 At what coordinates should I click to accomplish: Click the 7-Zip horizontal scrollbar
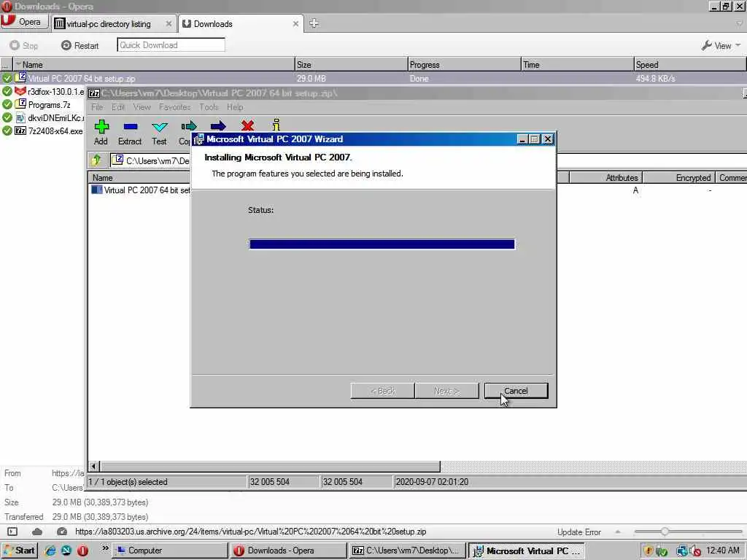tap(270, 466)
